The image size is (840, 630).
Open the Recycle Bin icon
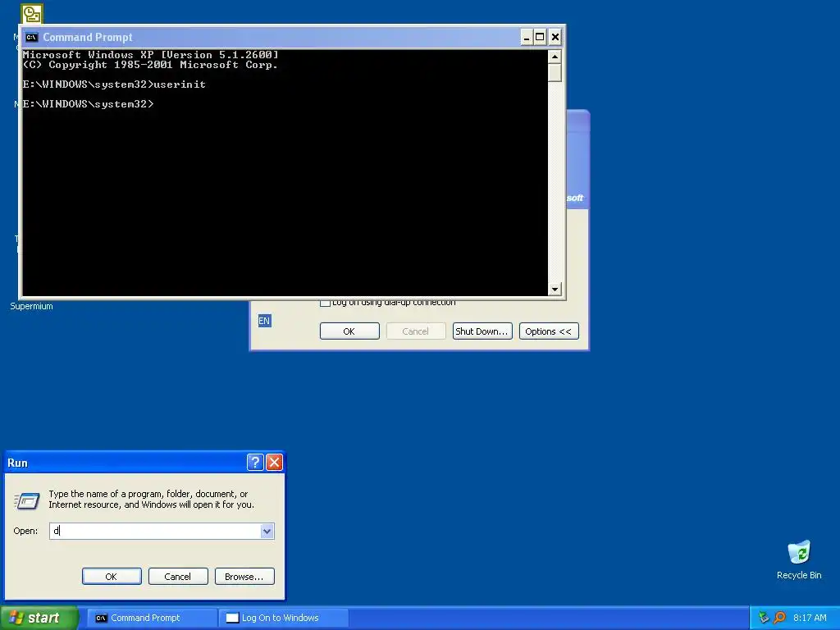[x=799, y=552]
